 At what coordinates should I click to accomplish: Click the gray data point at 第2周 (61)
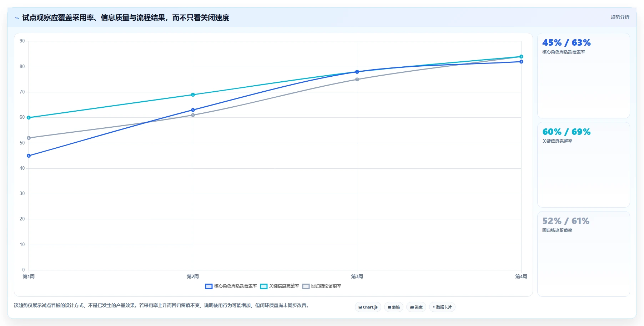(193, 115)
